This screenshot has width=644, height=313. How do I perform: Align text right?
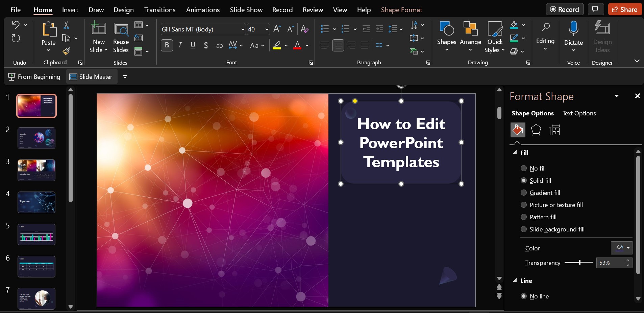(x=351, y=45)
